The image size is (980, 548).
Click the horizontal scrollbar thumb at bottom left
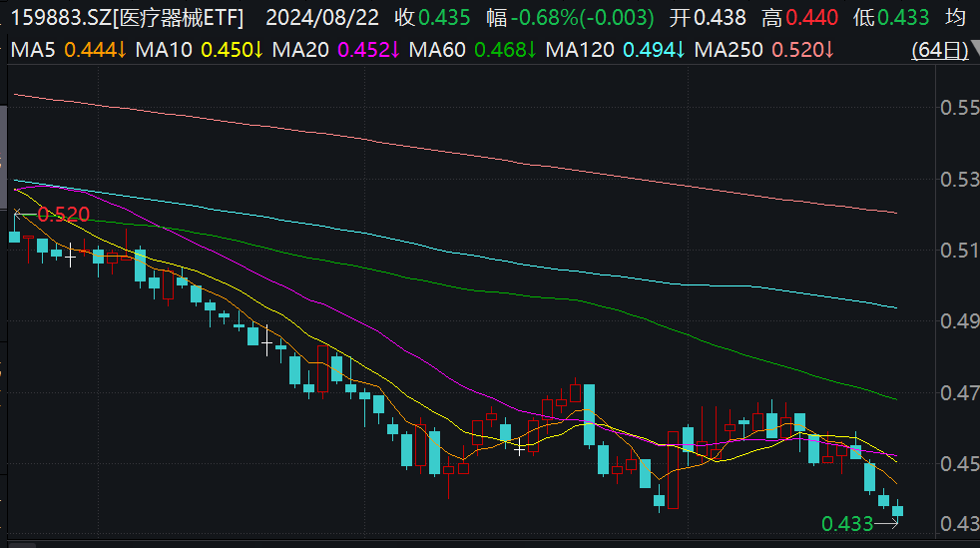[22, 545]
